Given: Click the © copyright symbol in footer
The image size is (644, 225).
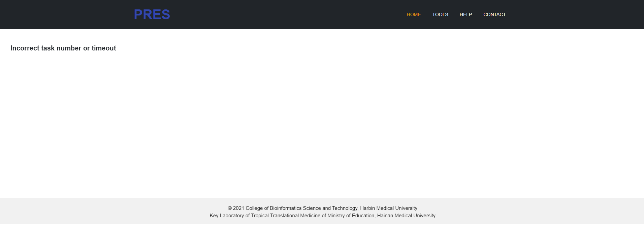Looking at the screenshot, I should pyautogui.click(x=230, y=208).
